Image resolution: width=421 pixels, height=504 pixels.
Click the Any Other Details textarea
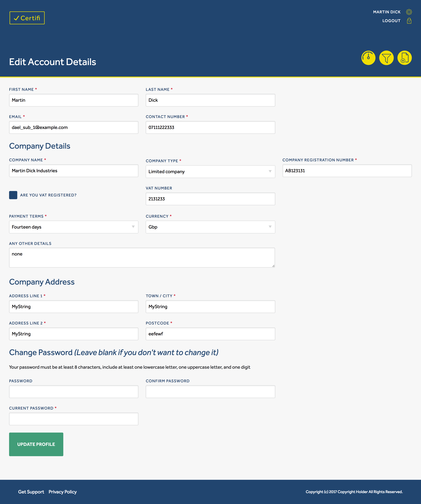point(142,257)
